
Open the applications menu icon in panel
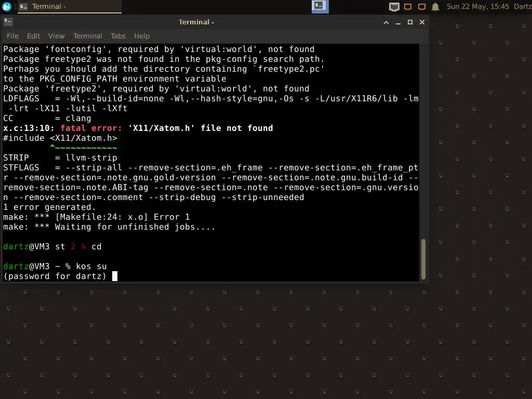click(x=6, y=6)
